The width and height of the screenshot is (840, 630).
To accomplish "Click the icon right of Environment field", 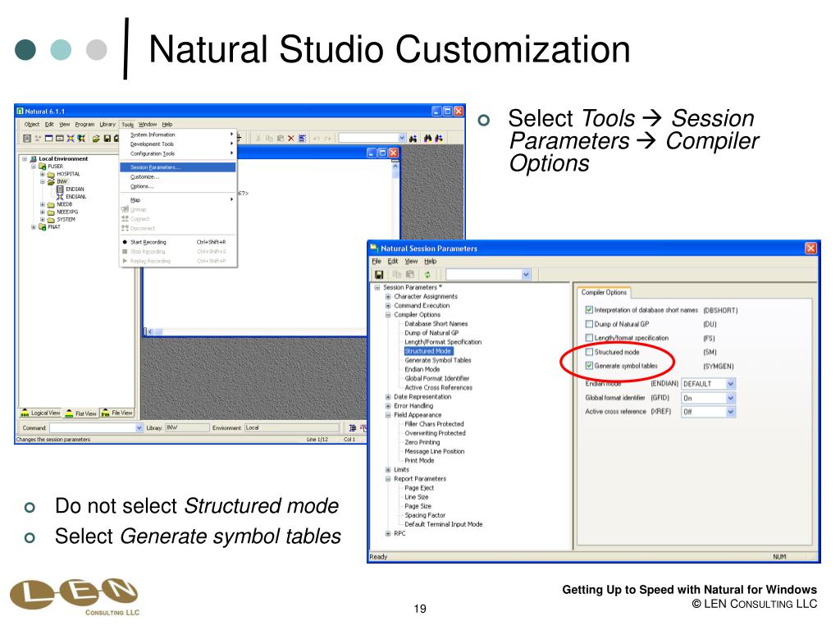I will point(352,428).
